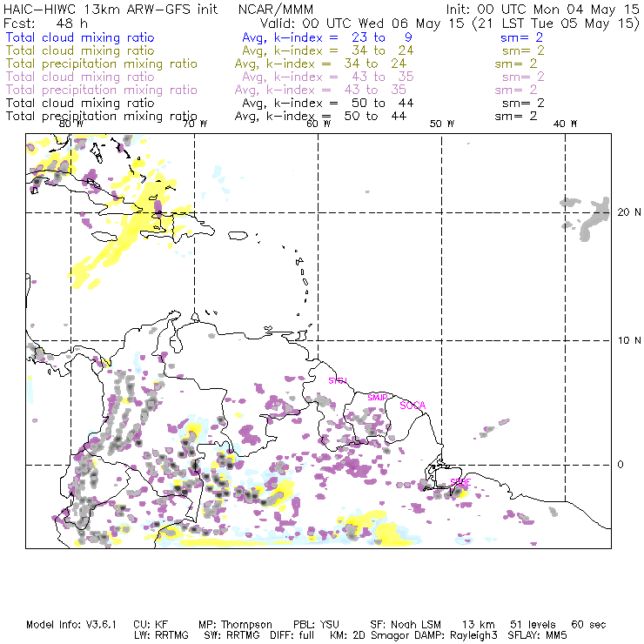Click the black Total cloud mixing ratio legend line
Screen dimensions: 644x644
click(80, 103)
